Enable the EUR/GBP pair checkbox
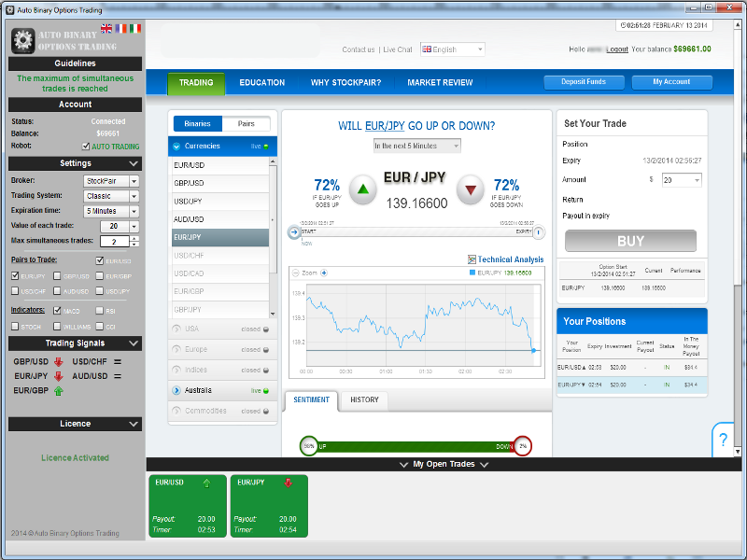Image resolution: width=747 pixels, height=560 pixels. pos(100,275)
